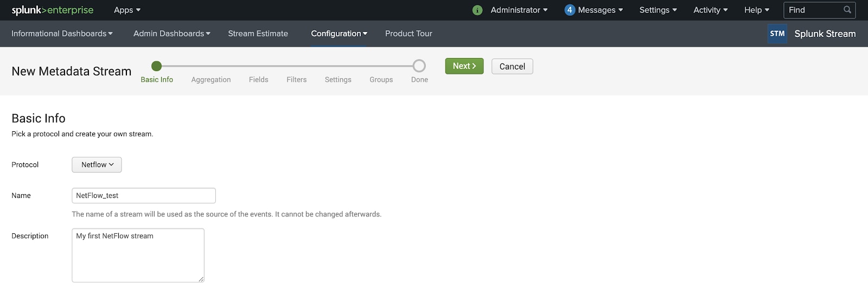
Task: Click the STM Splunk Stream app icon
Action: [777, 34]
